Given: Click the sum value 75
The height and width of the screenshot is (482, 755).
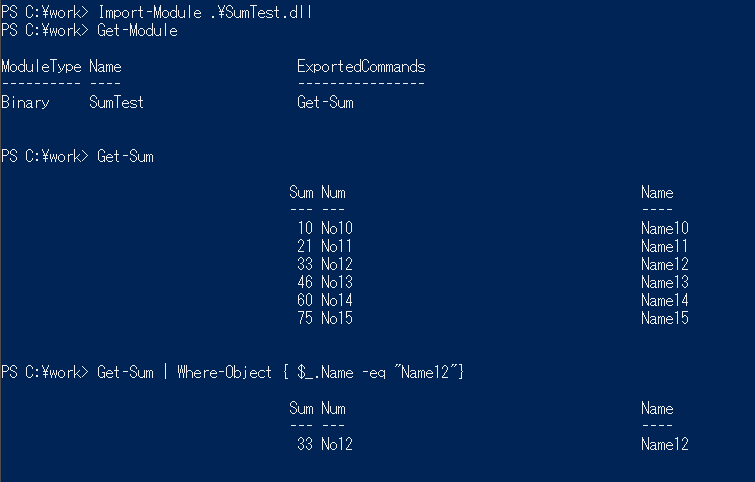Looking at the screenshot, I should [x=305, y=318].
